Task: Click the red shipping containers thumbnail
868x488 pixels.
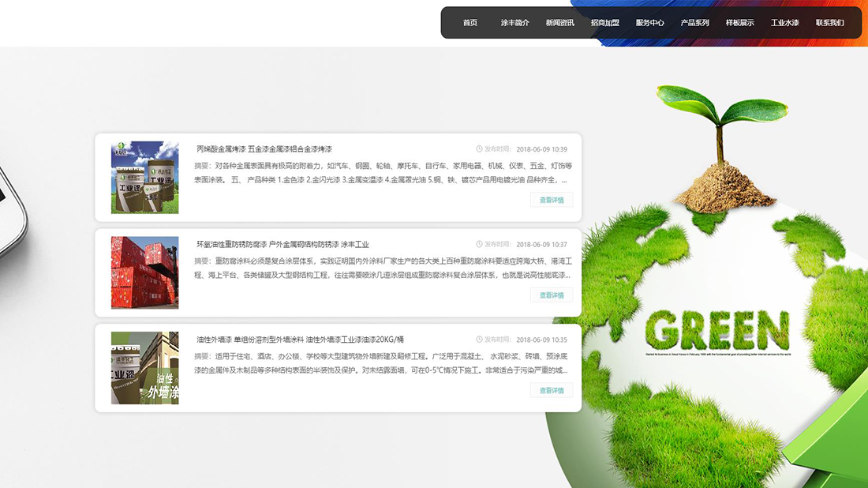Action: 144,272
